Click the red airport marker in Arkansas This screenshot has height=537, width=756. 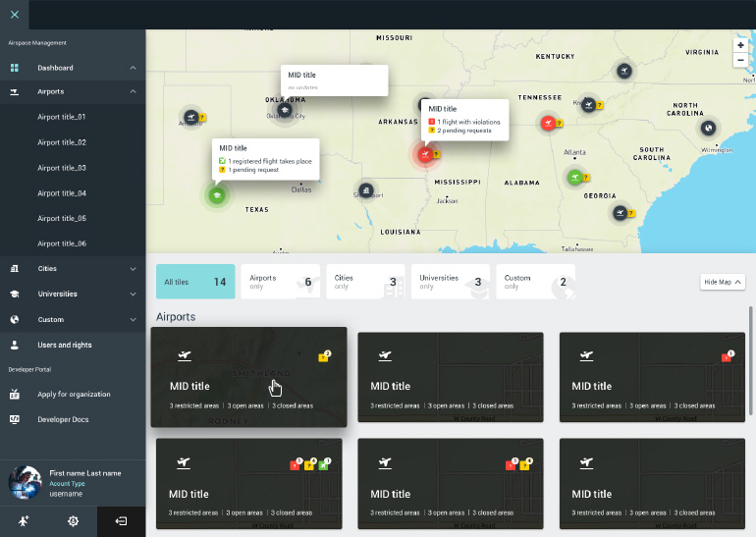click(x=425, y=154)
